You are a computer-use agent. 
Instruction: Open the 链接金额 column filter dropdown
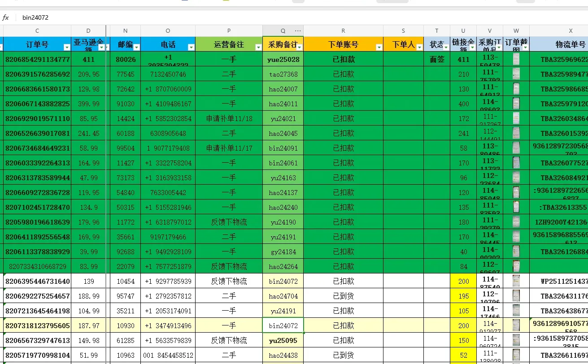tap(472, 47)
